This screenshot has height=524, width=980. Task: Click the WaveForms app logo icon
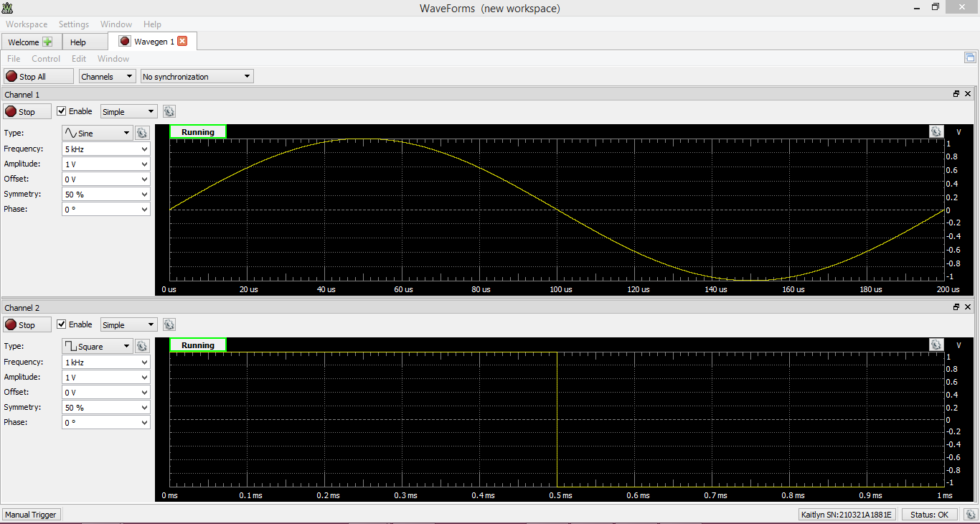tap(7, 7)
